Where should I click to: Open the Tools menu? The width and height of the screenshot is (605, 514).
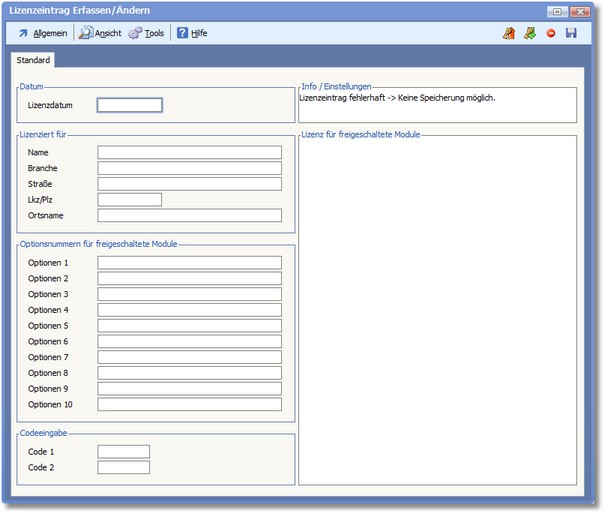(146, 33)
